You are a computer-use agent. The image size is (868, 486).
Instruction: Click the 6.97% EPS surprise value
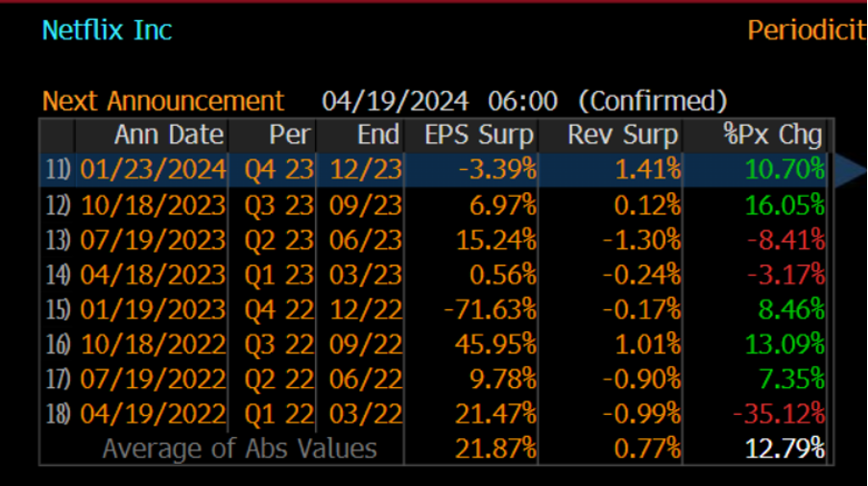502,206
